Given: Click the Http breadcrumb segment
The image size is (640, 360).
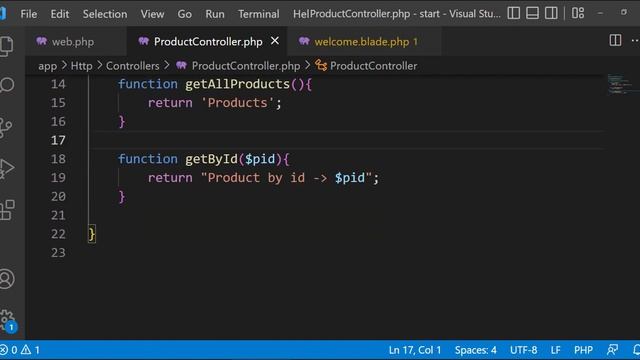Looking at the screenshot, I should point(82,66).
